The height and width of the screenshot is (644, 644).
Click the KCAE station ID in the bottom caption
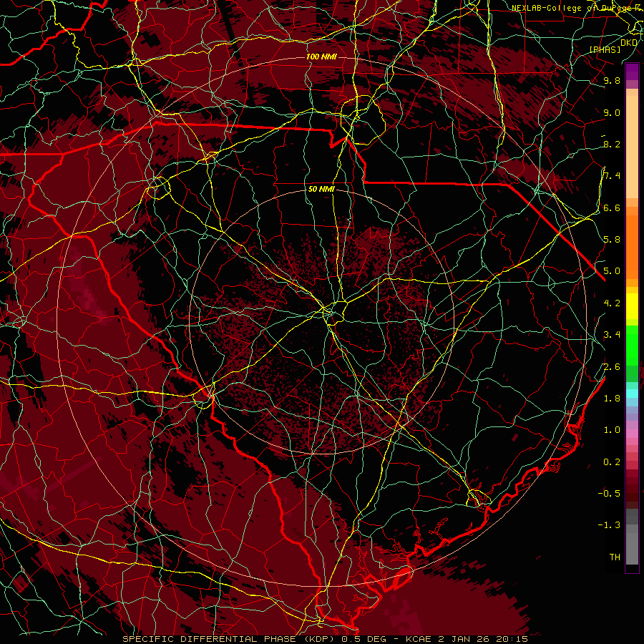[419, 639]
